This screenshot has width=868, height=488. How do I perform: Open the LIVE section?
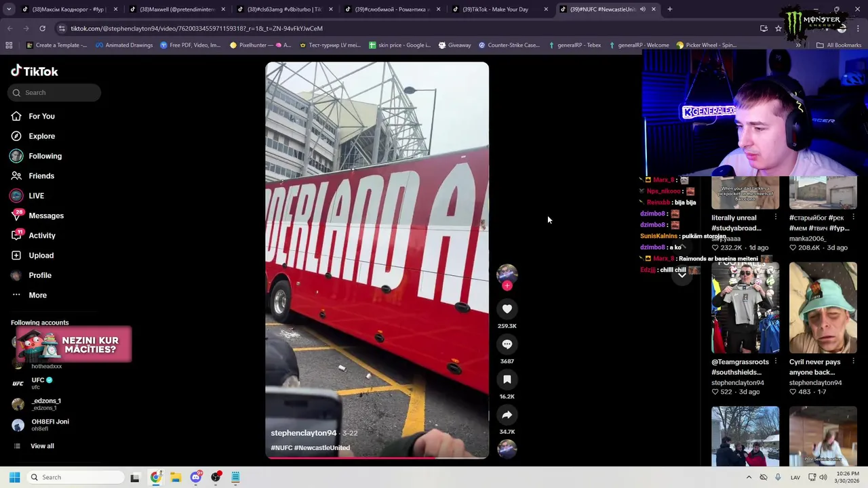(27, 196)
